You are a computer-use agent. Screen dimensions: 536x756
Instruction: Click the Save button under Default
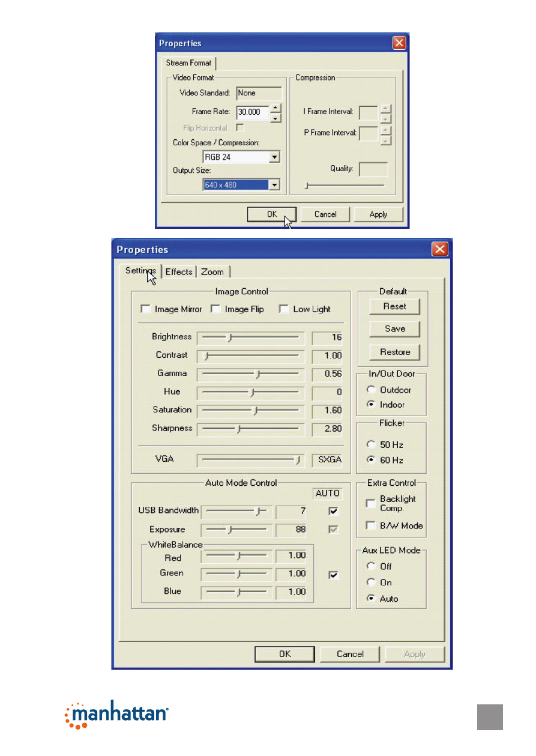394,329
